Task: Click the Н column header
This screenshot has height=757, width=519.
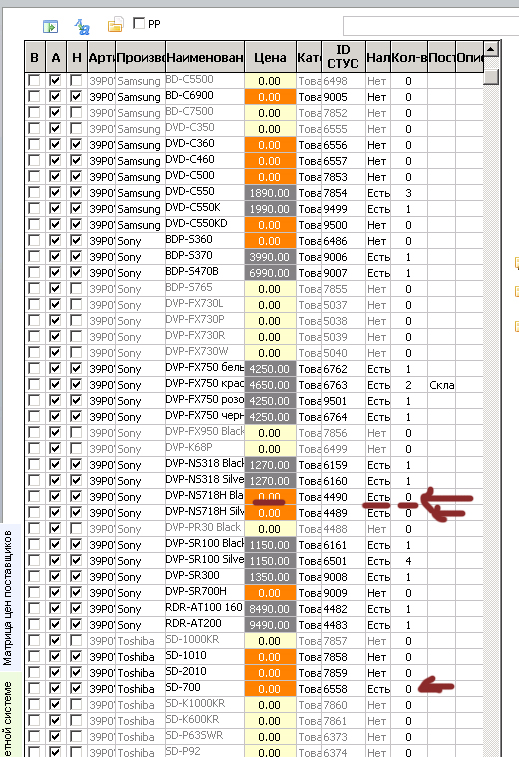Action: pyautogui.click(x=77, y=57)
